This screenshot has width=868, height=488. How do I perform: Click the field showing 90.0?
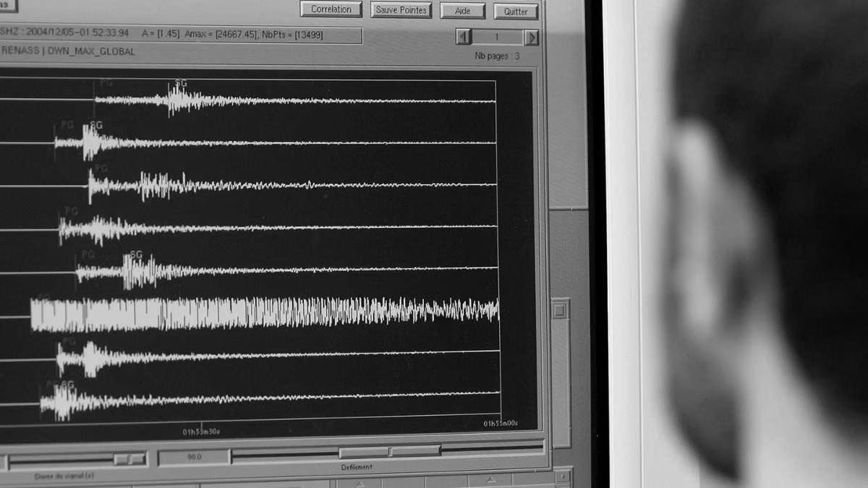point(192,455)
